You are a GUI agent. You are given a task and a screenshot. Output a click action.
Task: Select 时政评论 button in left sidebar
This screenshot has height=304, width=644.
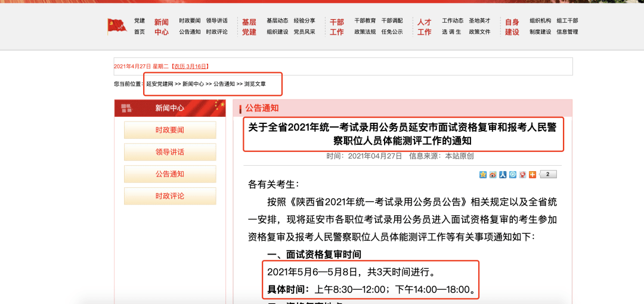click(x=170, y=196)
